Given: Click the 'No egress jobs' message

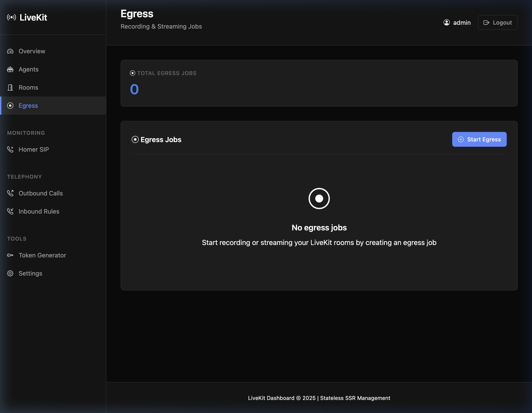Looking at the screenshot, I should 319,228.
